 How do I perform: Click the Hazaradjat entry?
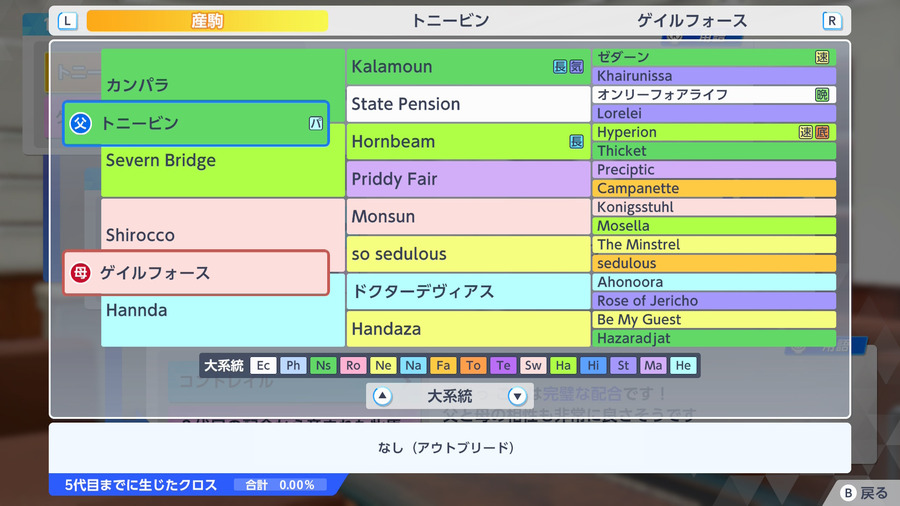(x=714, y=338)
